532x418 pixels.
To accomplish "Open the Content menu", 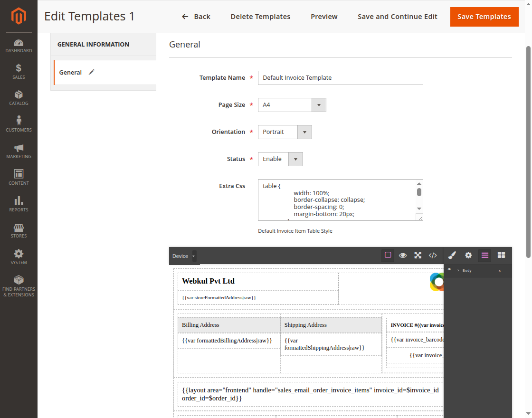I will (x=19, y=178).
